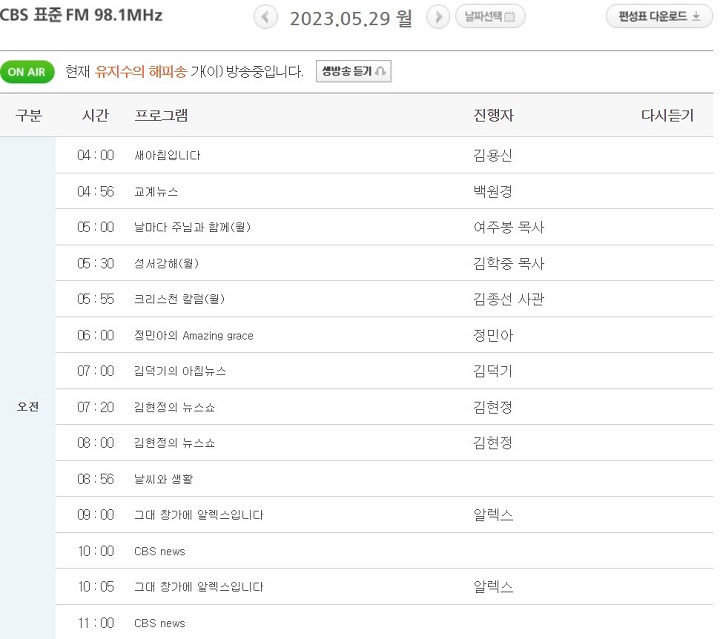This screenshot has width=720, height=639.
Task: Click the date 2023.05.29 월
Action: 351,18
